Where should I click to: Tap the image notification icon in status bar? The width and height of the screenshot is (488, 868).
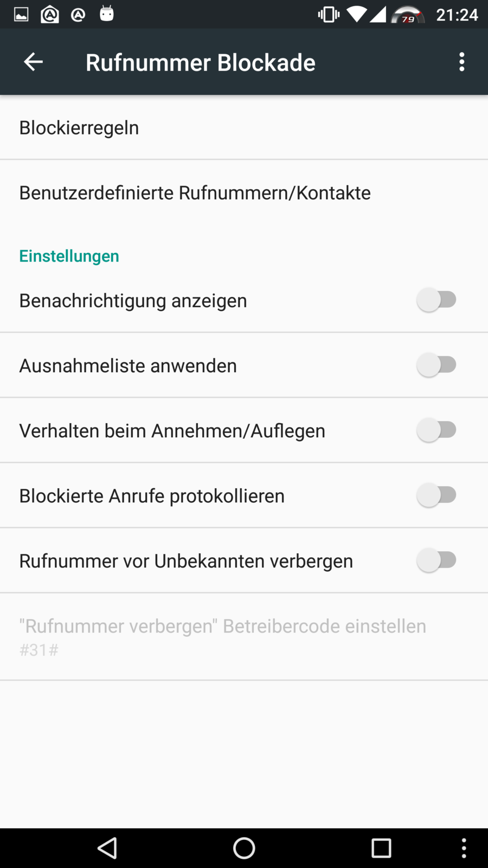(x=21, y=15)
